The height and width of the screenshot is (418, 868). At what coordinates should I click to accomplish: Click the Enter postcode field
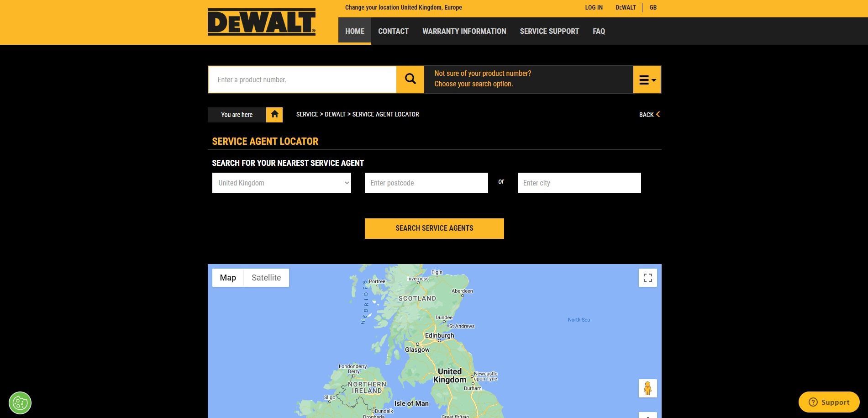point(426,183)
